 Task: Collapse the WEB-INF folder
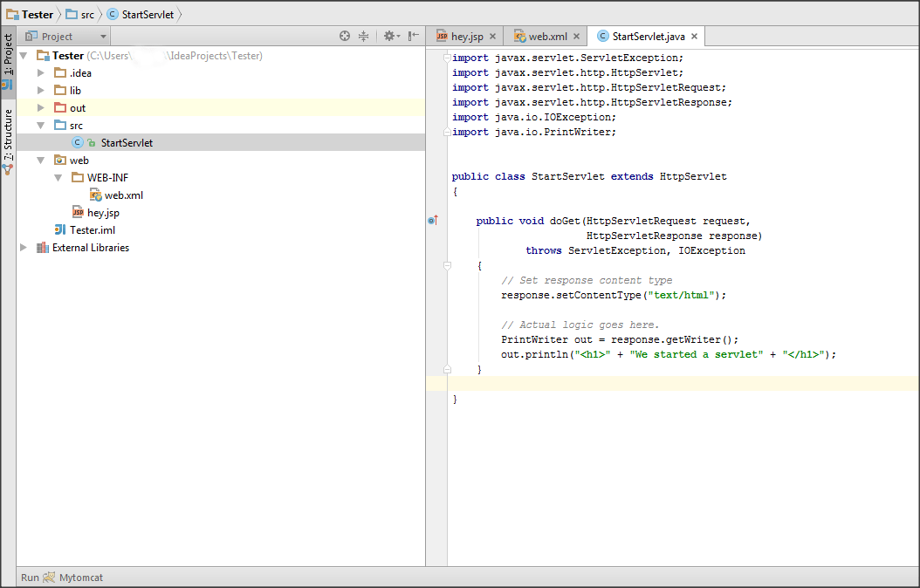pyautogui.click(x=58, y=178)
